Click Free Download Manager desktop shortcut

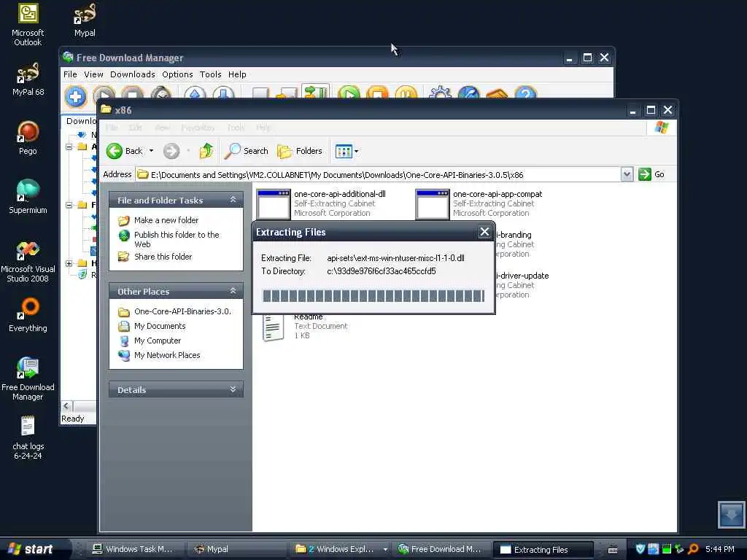(x=28, y=378)
